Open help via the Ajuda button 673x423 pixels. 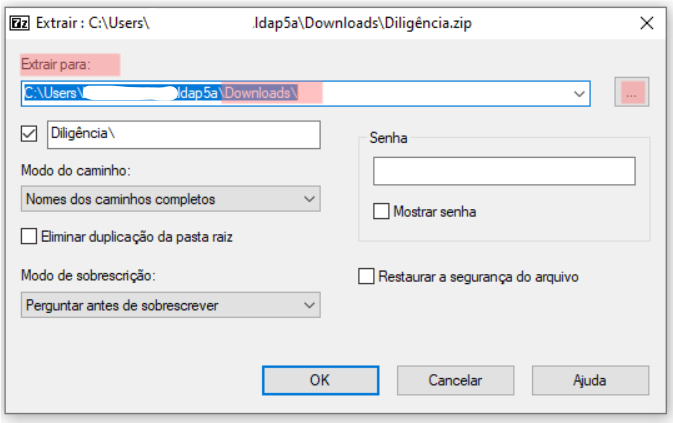590,380
